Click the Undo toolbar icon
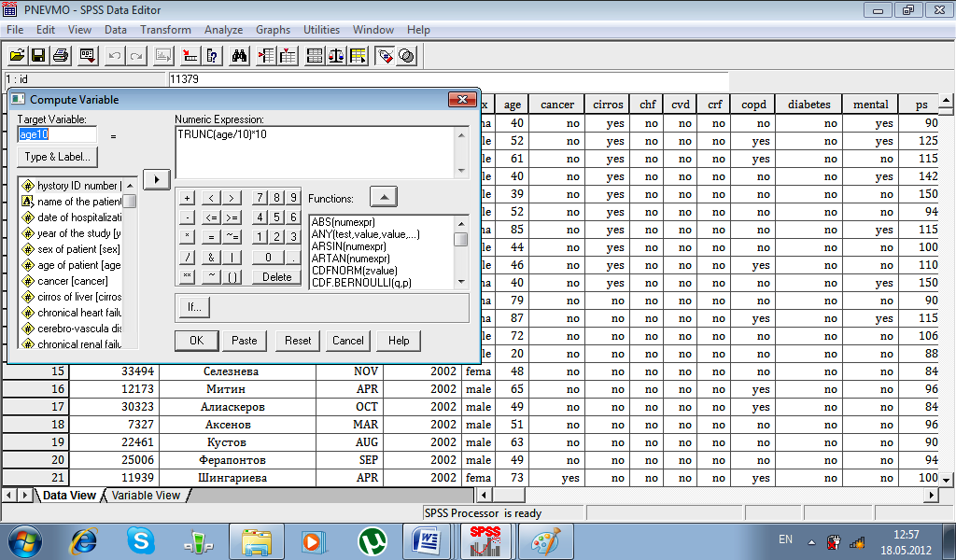The height and width of the screenshot is (560, 956). click(x=114, y=56)
